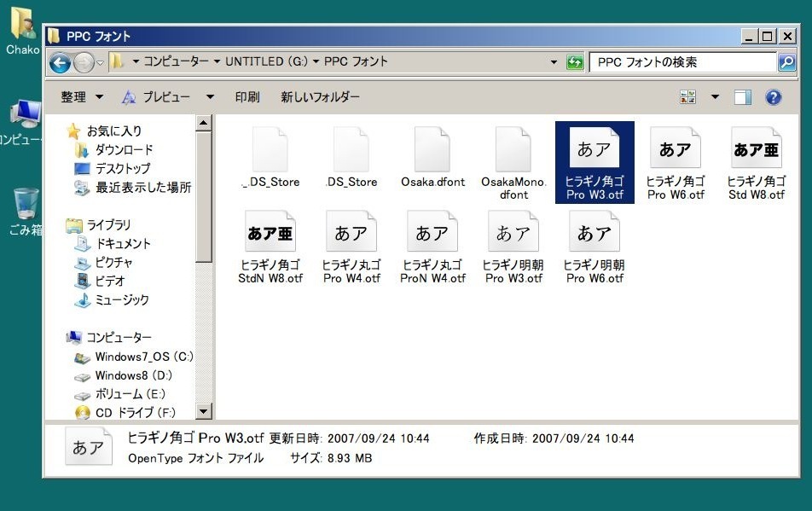Toggle the preview pane button

tap(742, 97)
